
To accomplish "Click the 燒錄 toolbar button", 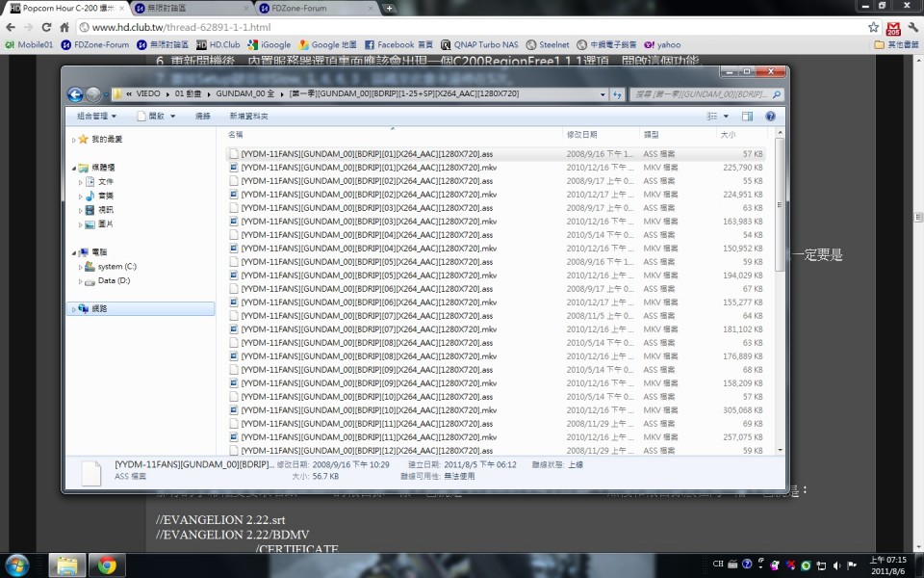I will click(x=203, y=117).
